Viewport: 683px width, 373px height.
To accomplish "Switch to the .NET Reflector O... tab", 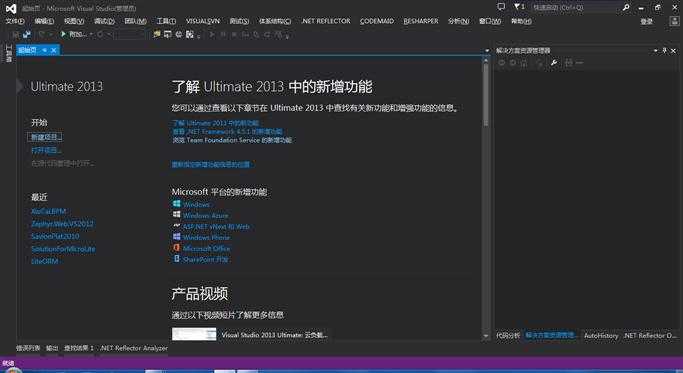I will 650,336.
